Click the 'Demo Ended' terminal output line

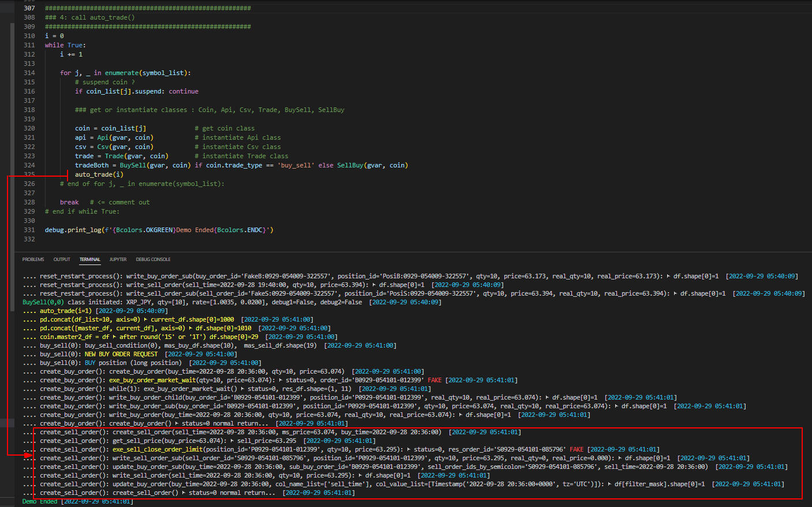point(78,501)
